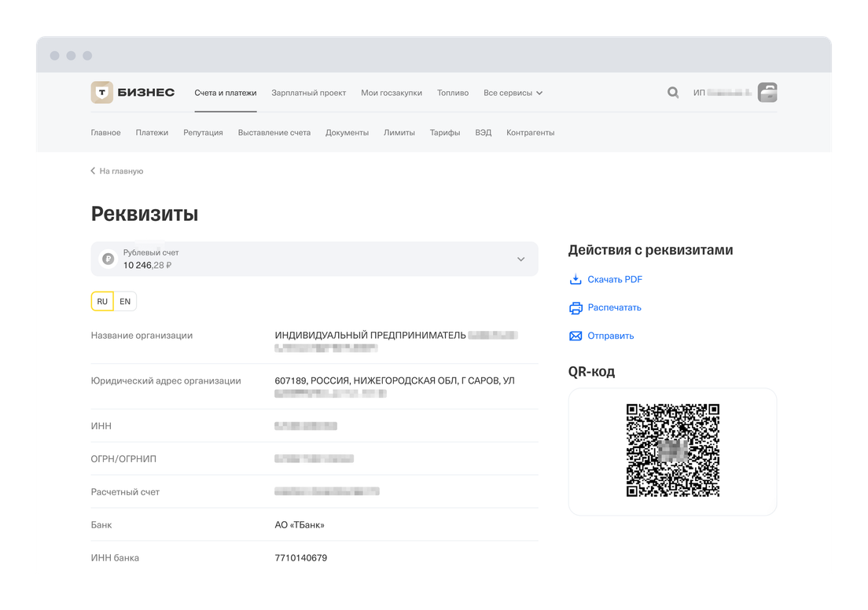Viewport: 868px width, 610px height.
Task: Click the download PDF icon
Action: (x=576, y=279)
